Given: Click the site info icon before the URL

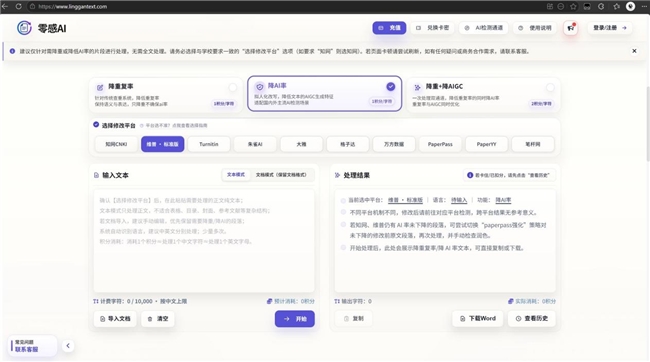Looking at the screenshot, I should pos(32,6).
